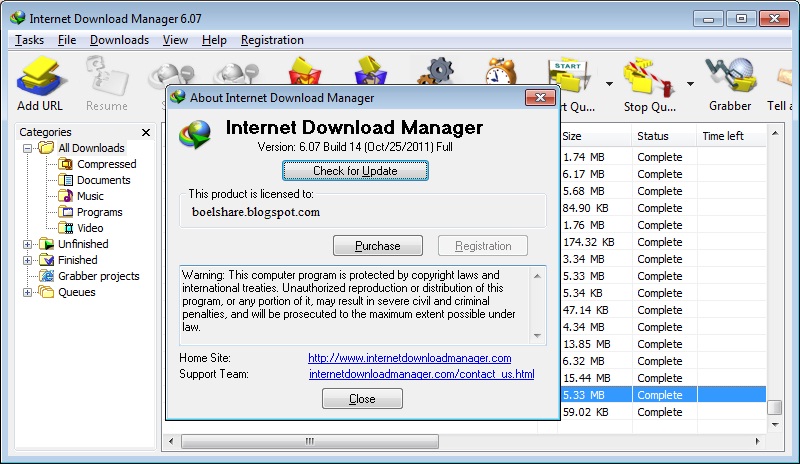Select the row with size 13.85 MB
This screenshot has height=464, width=800.
point(663,344)
